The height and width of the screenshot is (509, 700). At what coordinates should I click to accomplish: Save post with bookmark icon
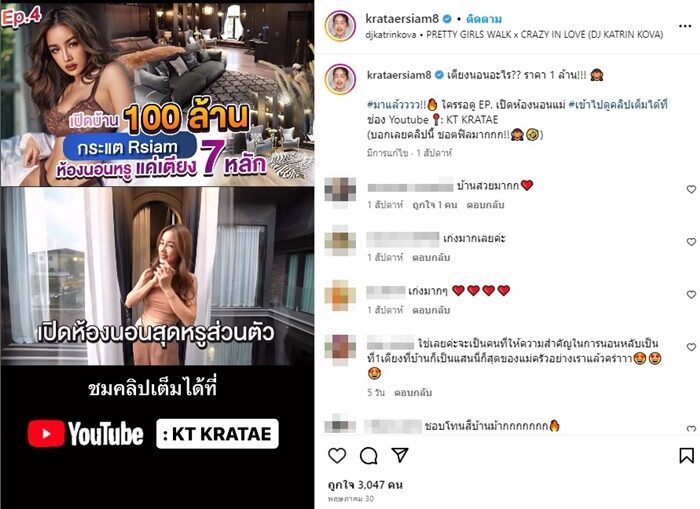[686, 456]
